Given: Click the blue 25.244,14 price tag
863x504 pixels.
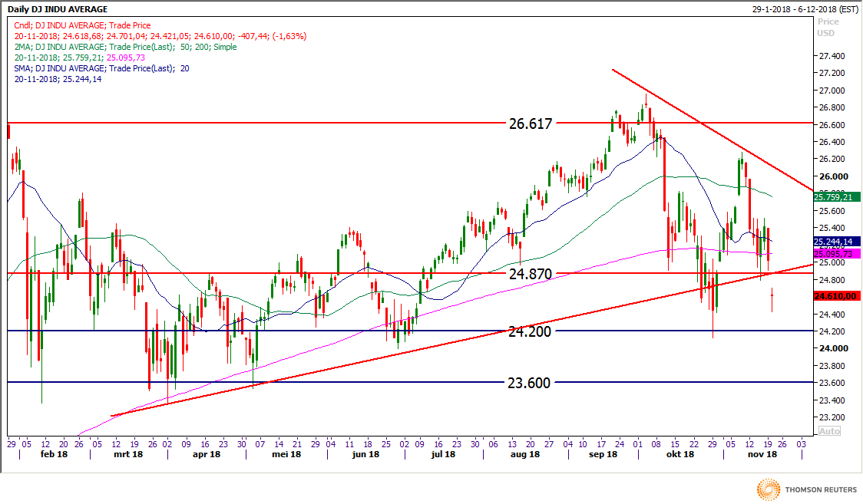Looking at the screenshot, I should click(x=836, y=242).
